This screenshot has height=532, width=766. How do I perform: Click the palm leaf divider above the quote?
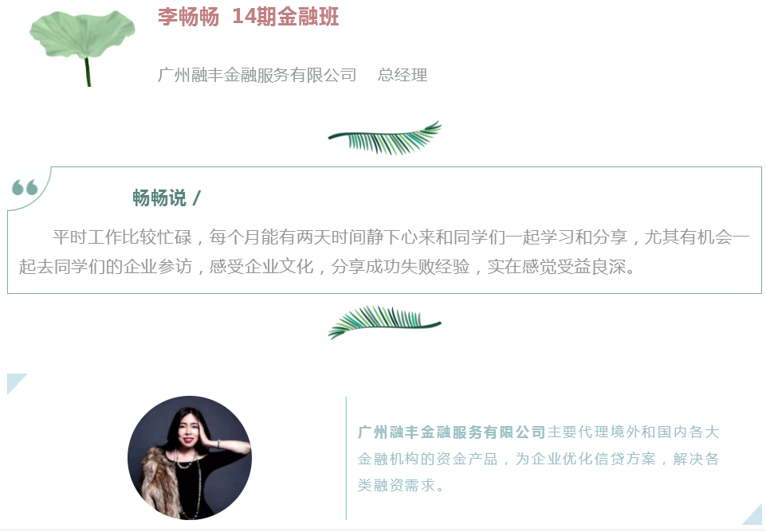pos(384,138)
